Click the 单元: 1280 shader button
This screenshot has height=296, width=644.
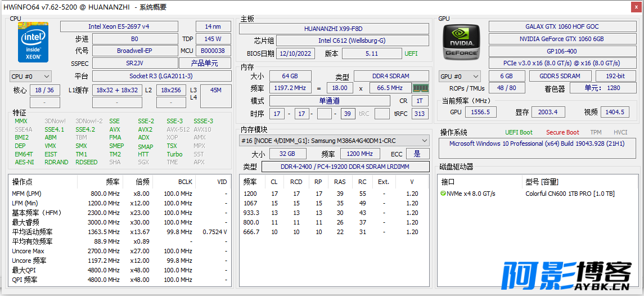click(602, 88)
